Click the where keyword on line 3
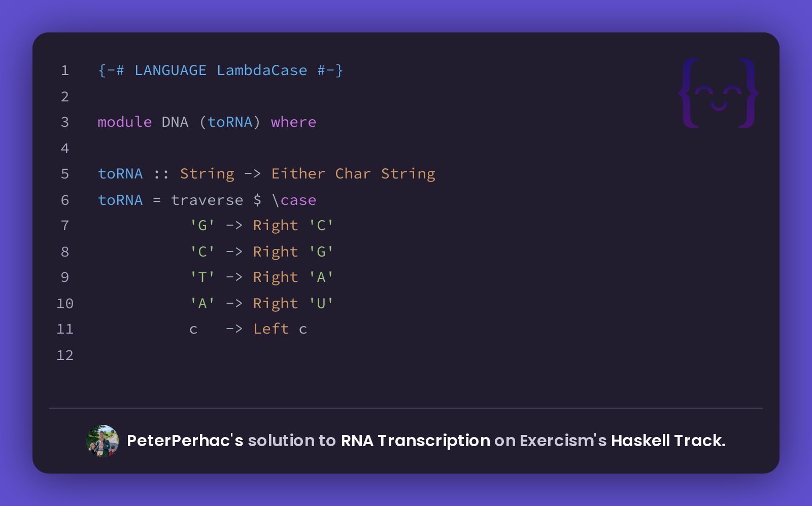This screenshot has width=812, height=506. pyautogui.click(x=293, y=122)
